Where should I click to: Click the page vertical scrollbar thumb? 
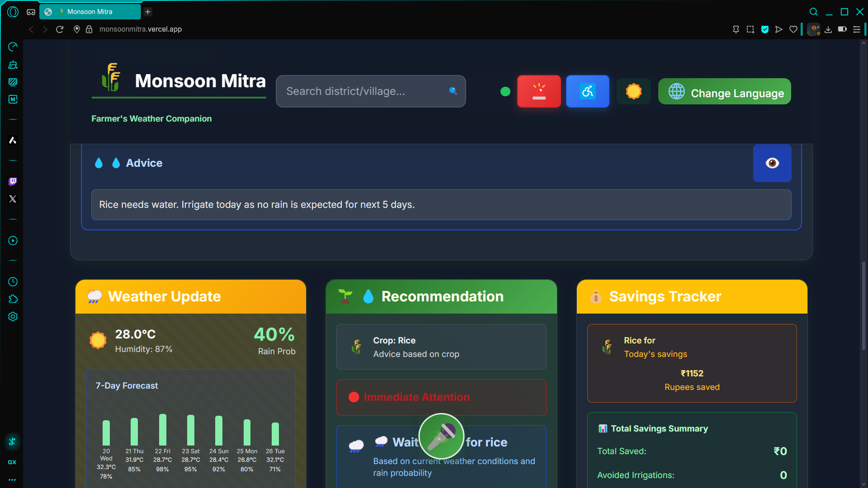[863, 305]
